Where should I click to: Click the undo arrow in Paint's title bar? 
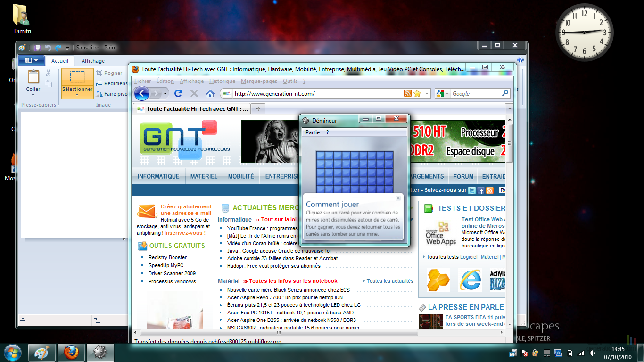tap(48, 48)
